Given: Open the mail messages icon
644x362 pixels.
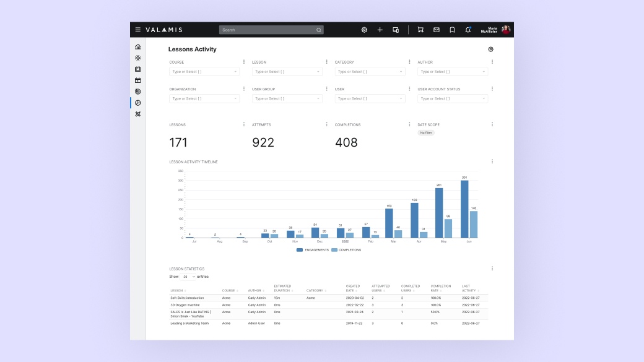Looking at the screenshot, I should coord(437,30).
